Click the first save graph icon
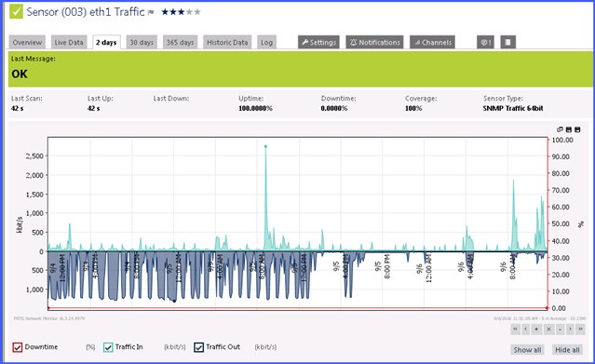 coord(568,129)
